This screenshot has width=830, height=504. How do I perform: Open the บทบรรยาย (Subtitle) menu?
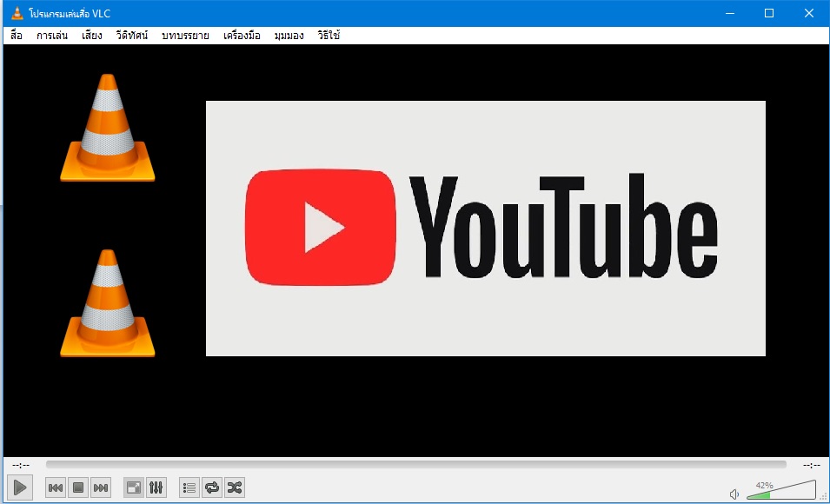click(x=185, y=36)
